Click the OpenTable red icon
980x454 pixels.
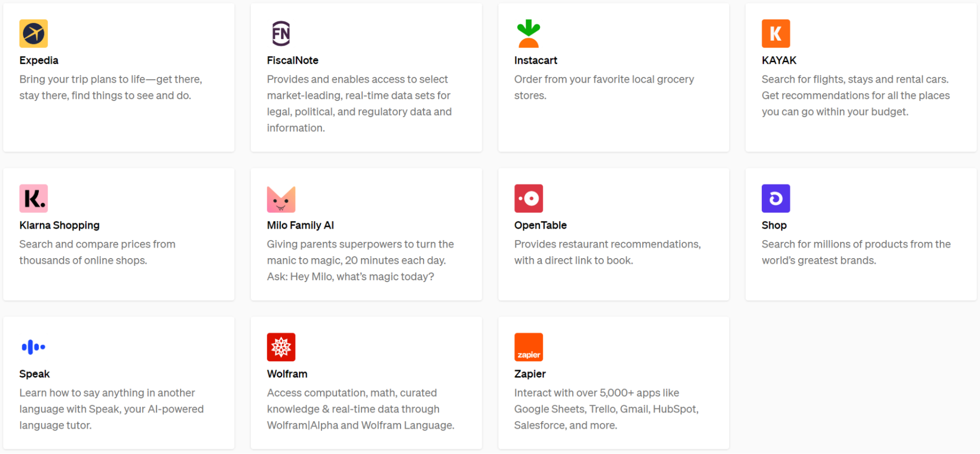click(528, 198)
